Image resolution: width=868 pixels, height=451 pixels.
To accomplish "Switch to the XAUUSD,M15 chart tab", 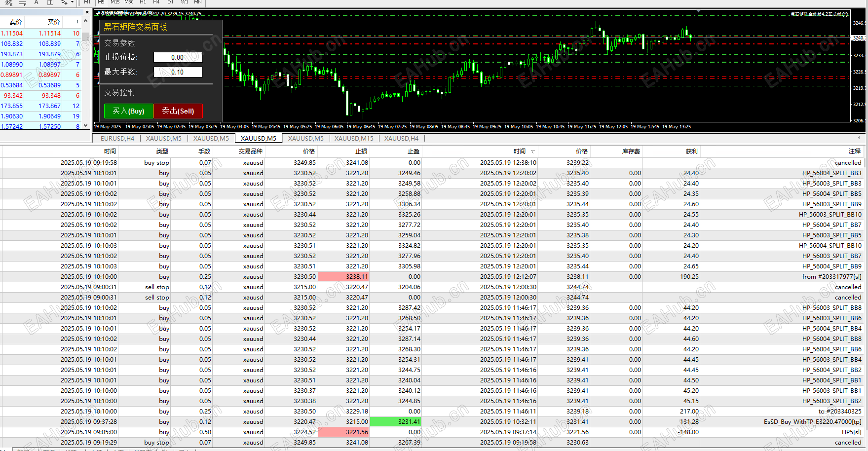I will (x=354, y=138).
